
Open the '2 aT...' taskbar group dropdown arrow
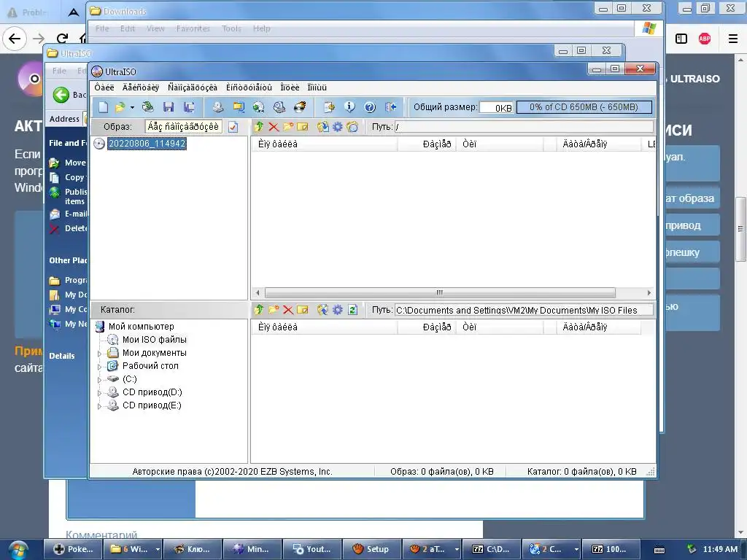(457, 549)
